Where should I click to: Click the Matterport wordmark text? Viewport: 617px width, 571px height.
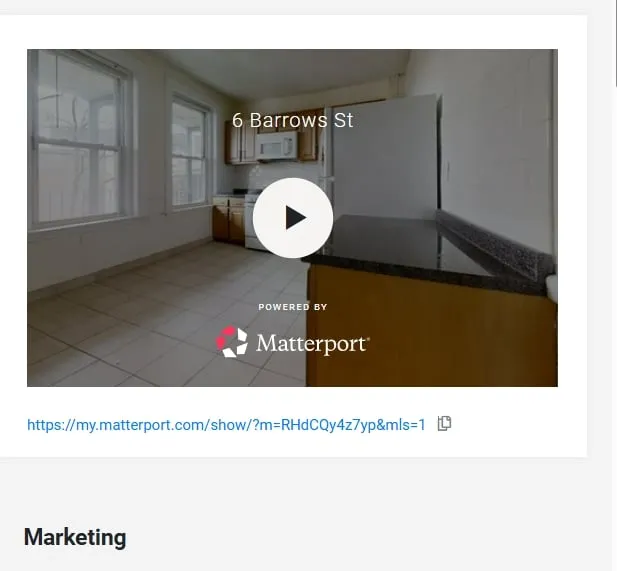(312, 344)
